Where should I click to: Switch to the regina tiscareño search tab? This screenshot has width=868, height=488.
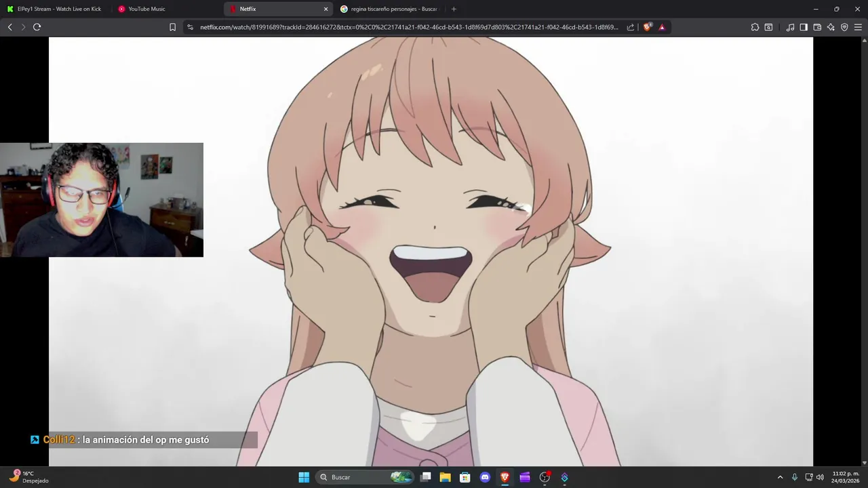(390, 9)
